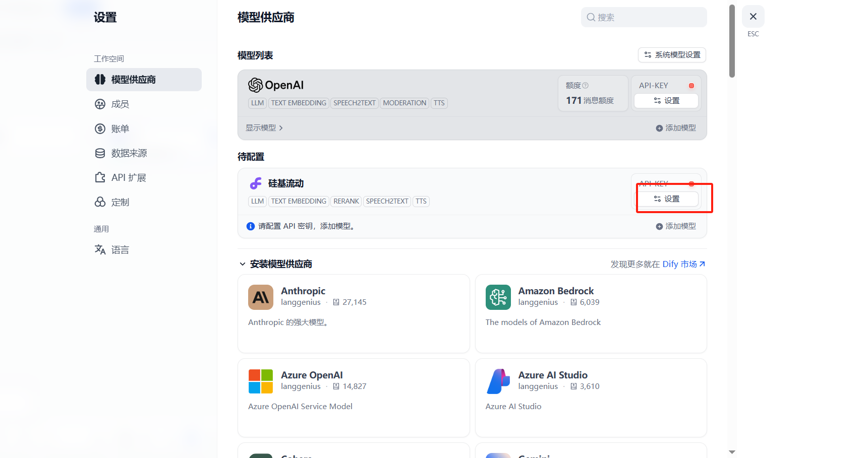
Task: Click the Azure AI Studio logo
Action: 498,381
